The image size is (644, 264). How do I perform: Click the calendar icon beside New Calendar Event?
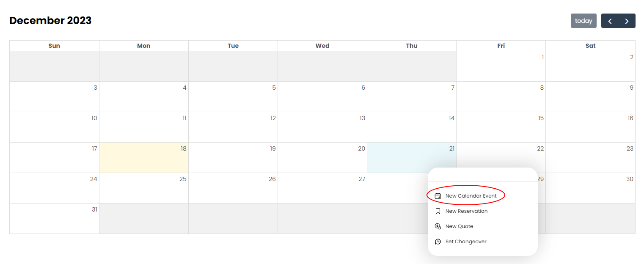click(x=438, y=195)
